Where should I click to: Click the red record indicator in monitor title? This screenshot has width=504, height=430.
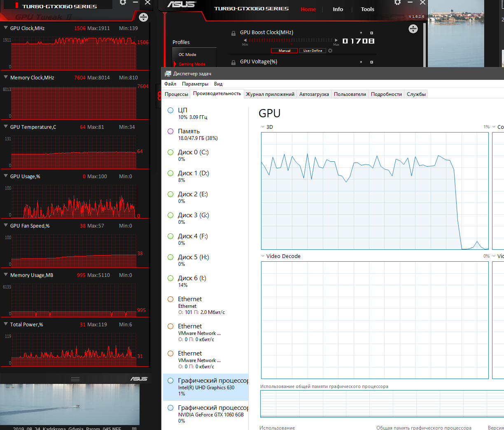click(x=16, y=6)
